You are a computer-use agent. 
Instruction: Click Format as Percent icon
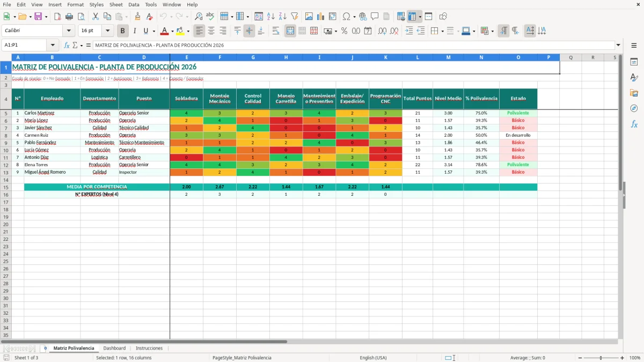click(344, 31)
